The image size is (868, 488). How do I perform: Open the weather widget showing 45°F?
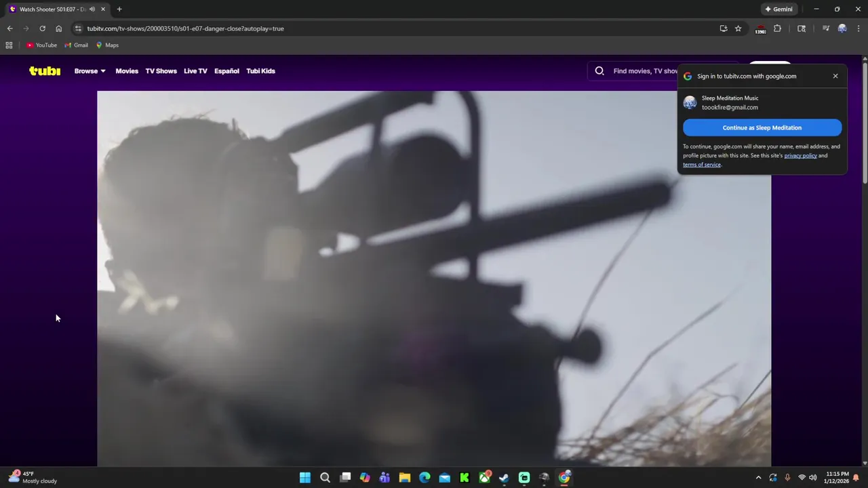tap(33, 478)
